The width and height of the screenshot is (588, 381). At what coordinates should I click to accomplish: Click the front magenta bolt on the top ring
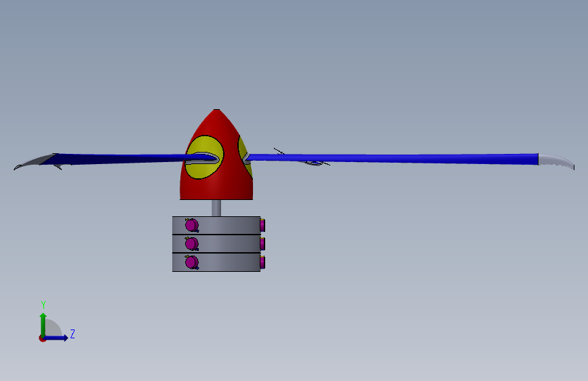tap(192, 225)
